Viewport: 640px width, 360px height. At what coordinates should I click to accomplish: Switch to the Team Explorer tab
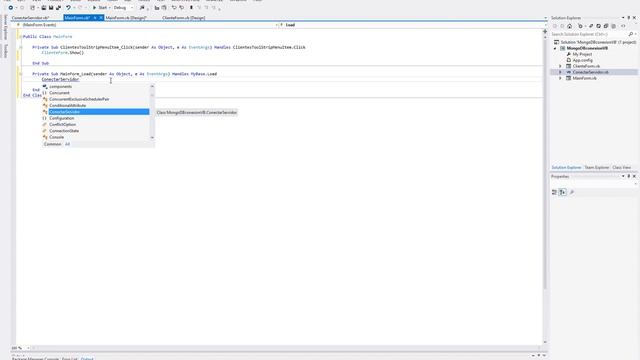coord(596,168)
